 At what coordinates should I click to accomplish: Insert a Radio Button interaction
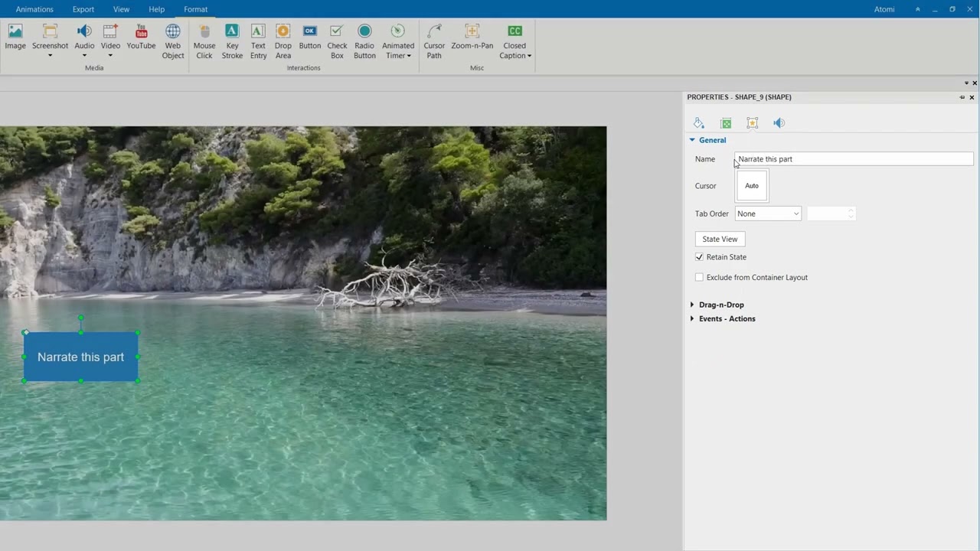tap(364, 40)
